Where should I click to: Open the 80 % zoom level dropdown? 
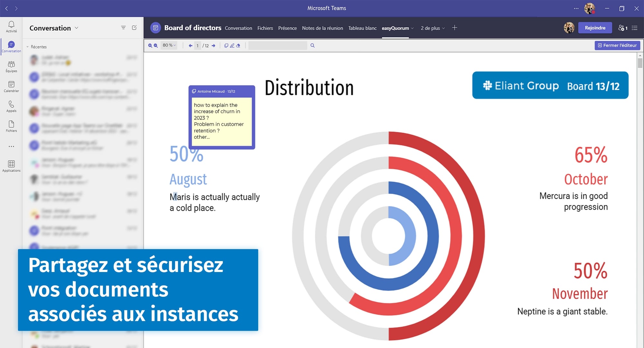[x=169, y=45]
